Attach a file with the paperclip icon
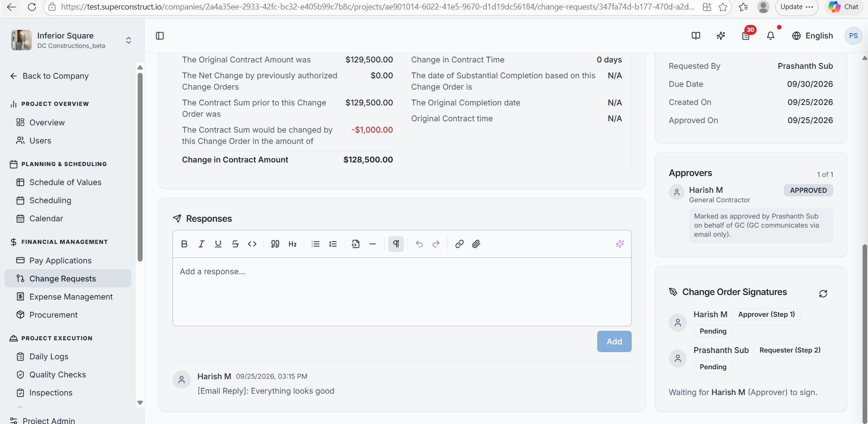This screenshot has height=424, width=868. [476, 244]
